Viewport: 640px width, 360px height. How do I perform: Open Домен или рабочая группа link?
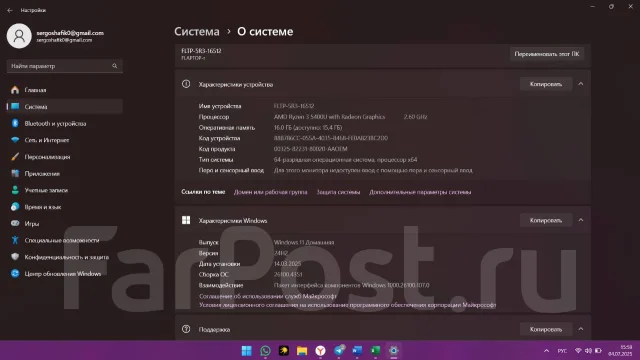pyautogui.click(x=271, y=192)
